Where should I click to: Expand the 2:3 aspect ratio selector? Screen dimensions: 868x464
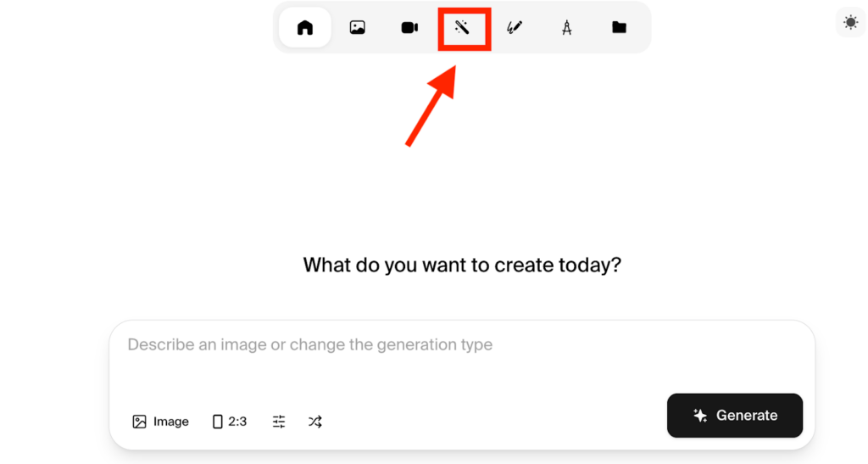[x=230, y=422]
